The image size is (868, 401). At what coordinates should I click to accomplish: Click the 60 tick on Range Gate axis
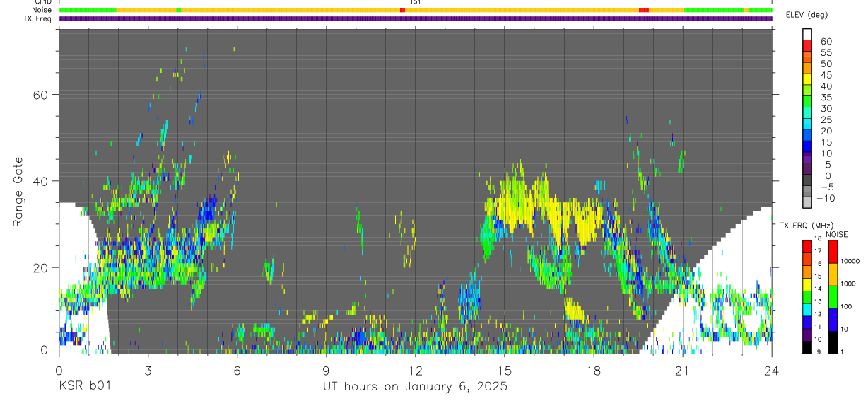(x=41, y=95)
